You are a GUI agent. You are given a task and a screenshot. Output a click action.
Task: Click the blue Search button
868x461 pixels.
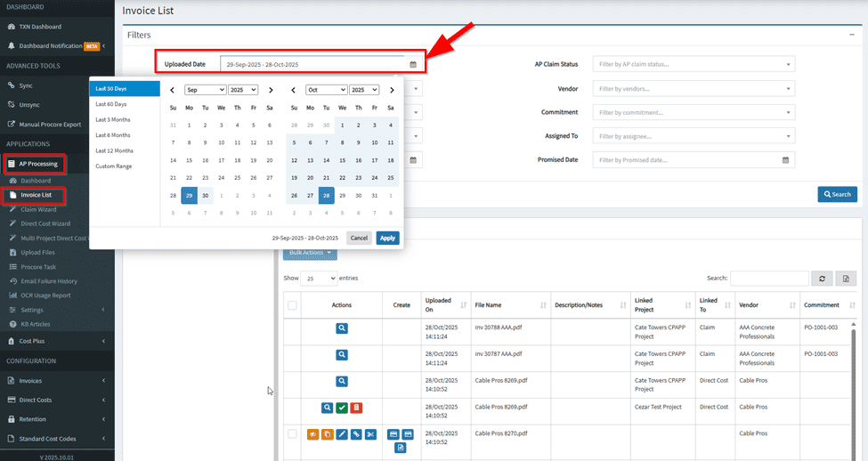(x=837, y=194)
